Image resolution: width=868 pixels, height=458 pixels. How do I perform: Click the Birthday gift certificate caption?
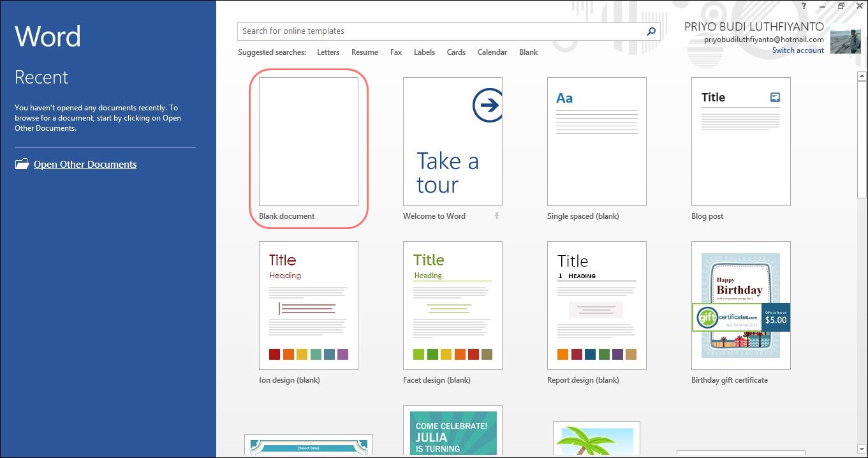coord(730,380)
